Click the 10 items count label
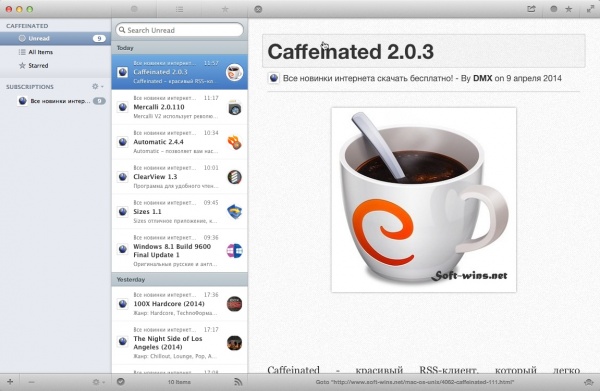Image resolution: width=600 pixels, height=391 pixels. tap(179, 382)
